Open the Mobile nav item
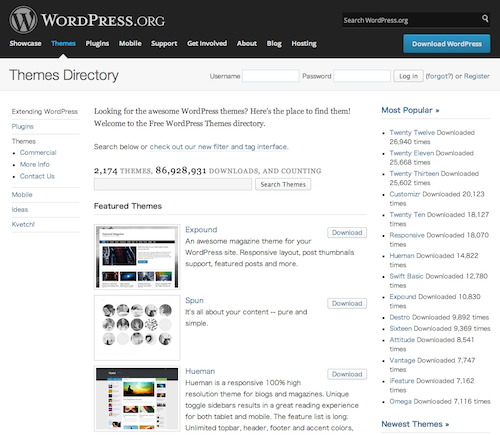Screen dimensions: 500x435 (x=130, y=43)
